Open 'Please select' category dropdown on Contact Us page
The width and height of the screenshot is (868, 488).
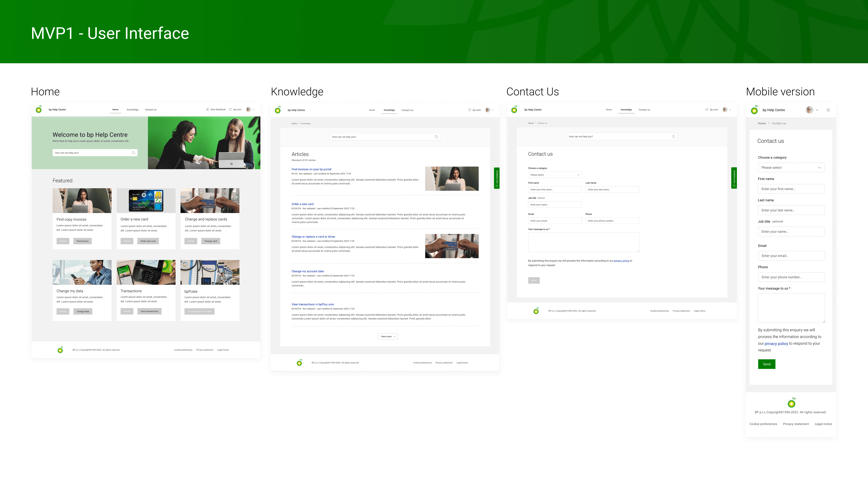pos(555,175)
